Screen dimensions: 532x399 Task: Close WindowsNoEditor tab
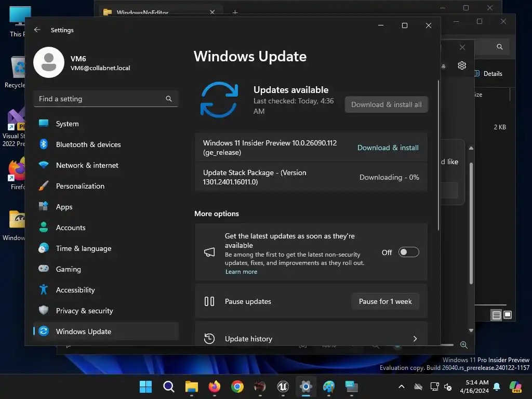tap(212, 12)
